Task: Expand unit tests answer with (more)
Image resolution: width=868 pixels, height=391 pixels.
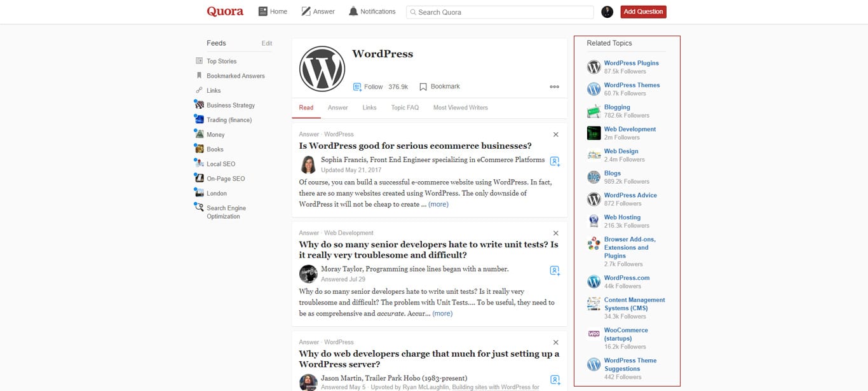Action: [x=442, y=313]
